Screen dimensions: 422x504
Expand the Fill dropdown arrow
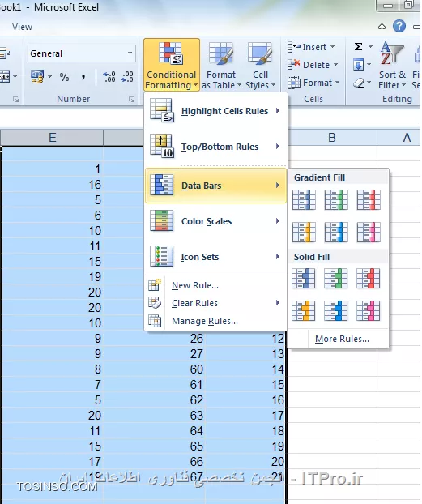click(369, 65)
